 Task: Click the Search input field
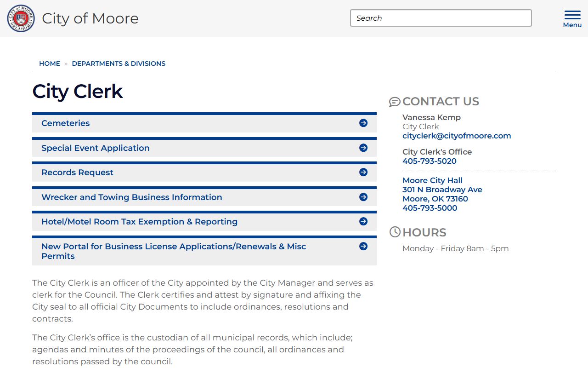pyautogui.click(x=441, y=18)
